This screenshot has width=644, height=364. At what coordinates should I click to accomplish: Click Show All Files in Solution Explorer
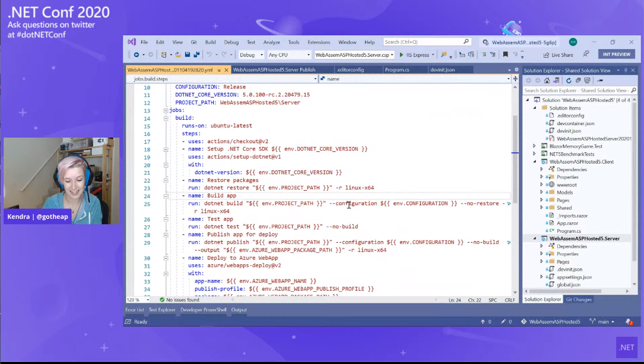(x=587, y=80)
